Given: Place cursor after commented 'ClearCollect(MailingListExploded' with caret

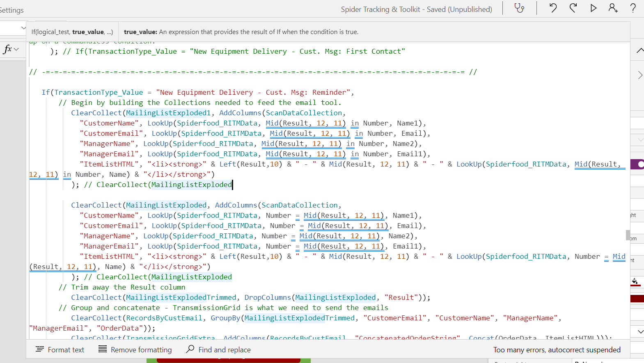Looking at the screenshot, I should (232, 185).
